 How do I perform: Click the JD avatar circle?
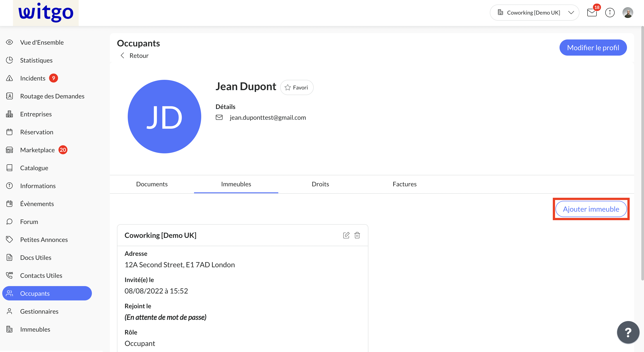(164, 117)
